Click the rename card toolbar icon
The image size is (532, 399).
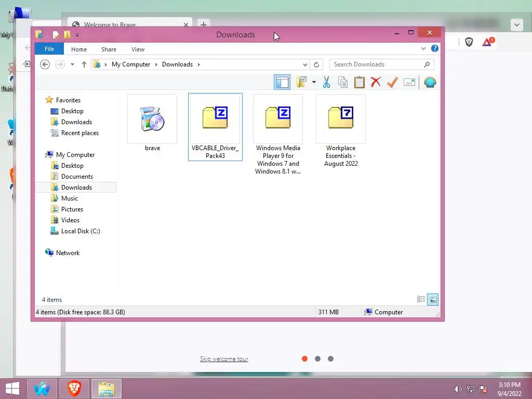(409, 82)
